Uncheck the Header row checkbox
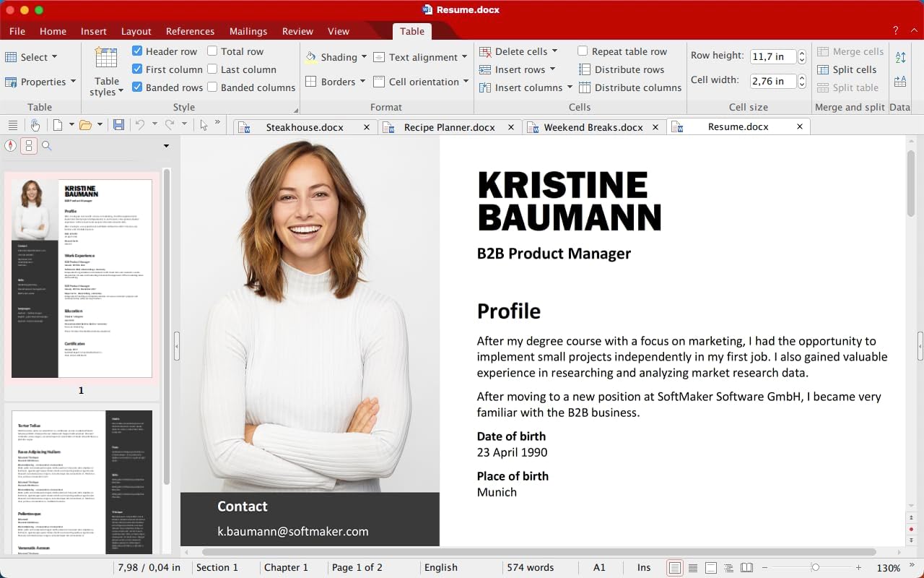Image resolution: width=924 pixels, height=578 pixels. (x=137, y=51)
